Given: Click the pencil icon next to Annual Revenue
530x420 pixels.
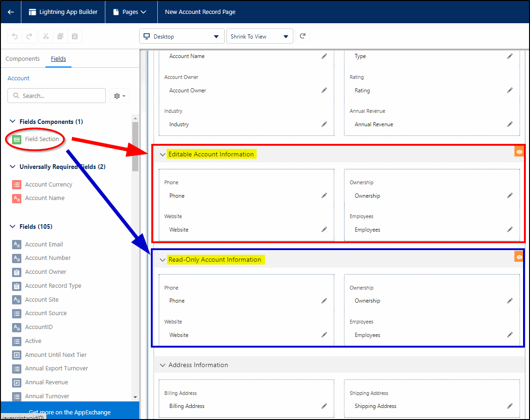Looking at the screenshot, I should tap(510, 124).
